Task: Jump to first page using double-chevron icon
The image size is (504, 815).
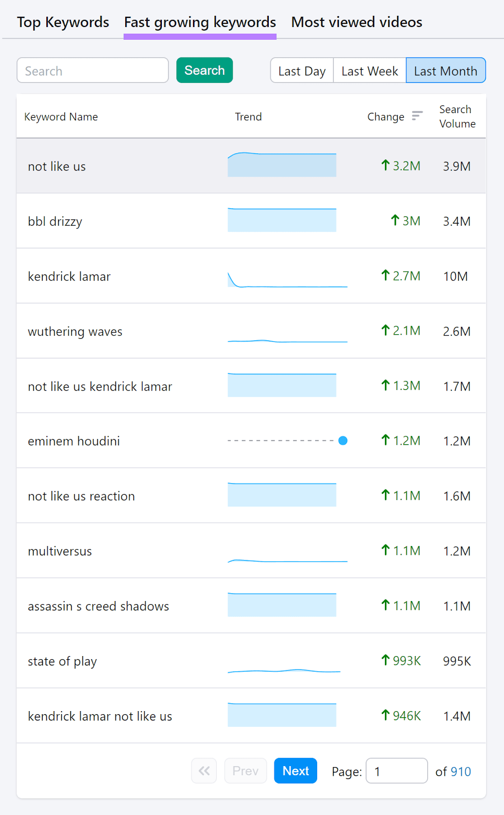Action: [204, 771]
